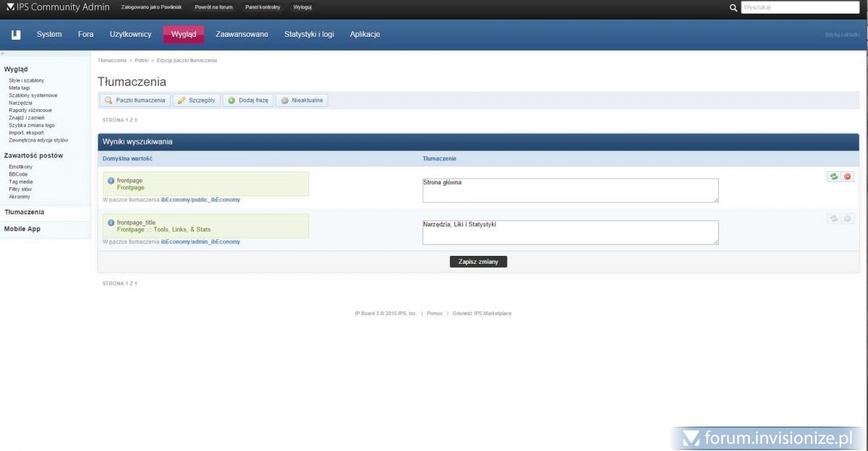Screen dimensions: 868x451
Task: Click the IPS dashboard logo icon in navbar
Action: click(16, 34)
